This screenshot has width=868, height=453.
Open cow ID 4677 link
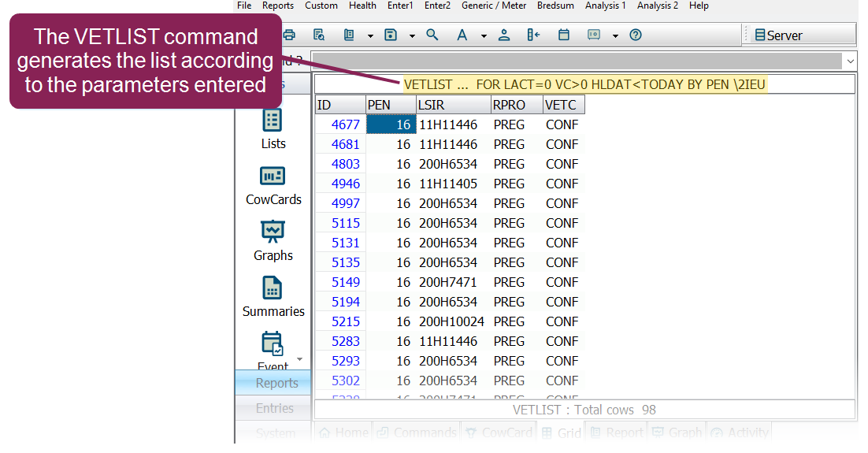(346, 124)
